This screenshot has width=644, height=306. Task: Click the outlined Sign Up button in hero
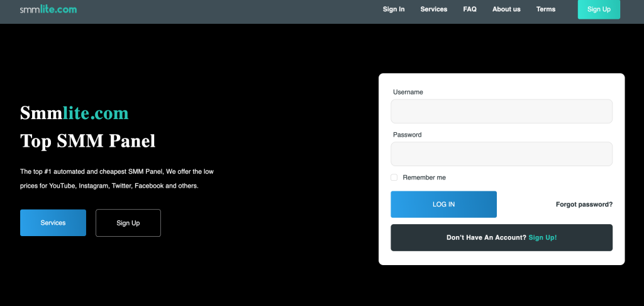pos(128,223)
